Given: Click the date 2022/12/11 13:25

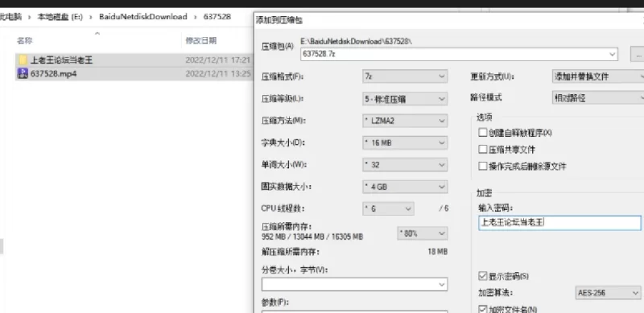Looking at the screenshot, I should point(217,74).
